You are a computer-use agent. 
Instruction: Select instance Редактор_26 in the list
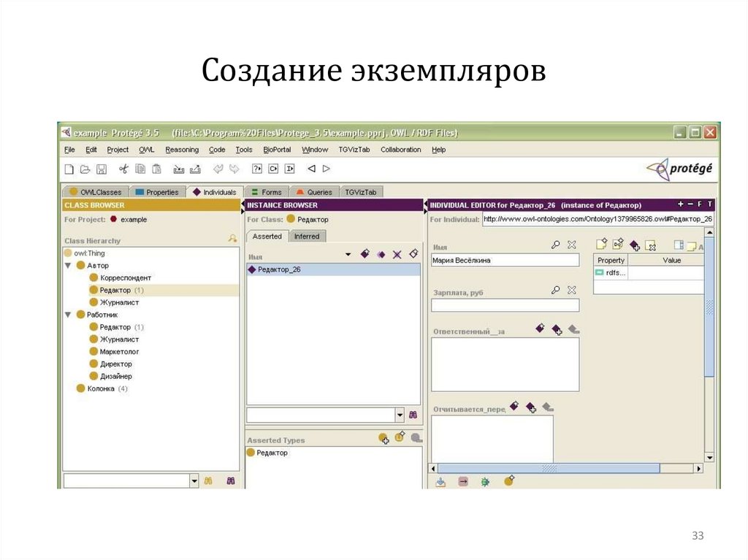pos(279,269)
